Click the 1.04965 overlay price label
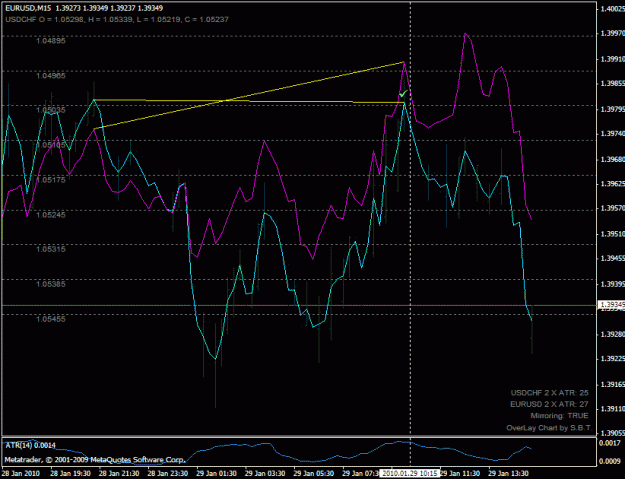 pos(51,75)
